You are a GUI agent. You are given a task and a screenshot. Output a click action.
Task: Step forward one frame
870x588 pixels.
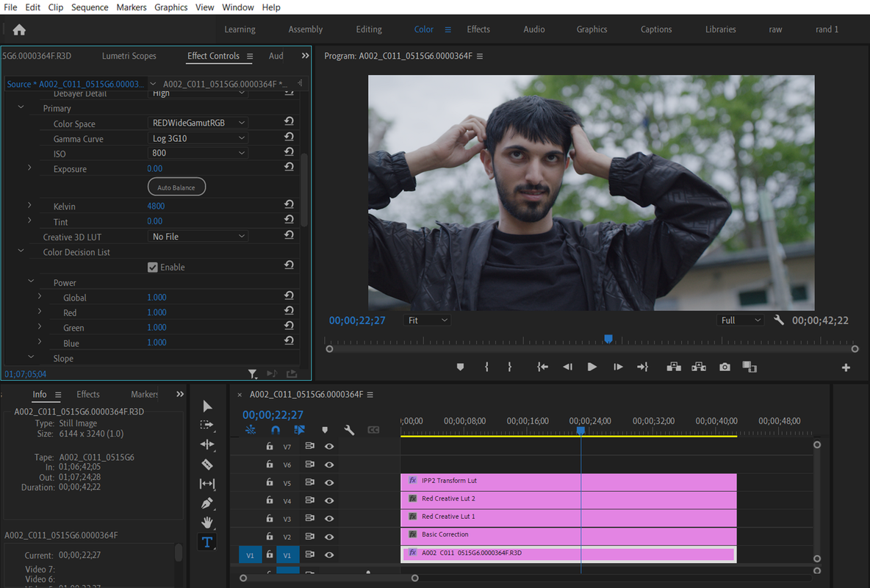(x=617, y=367)
